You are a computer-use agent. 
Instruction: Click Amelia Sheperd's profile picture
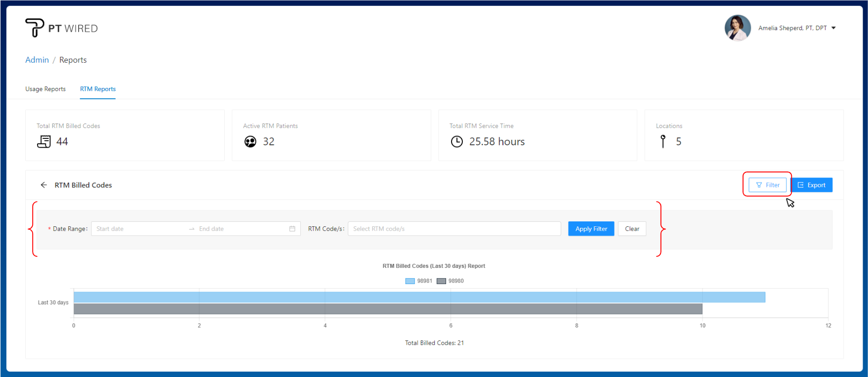coord(737,28)
